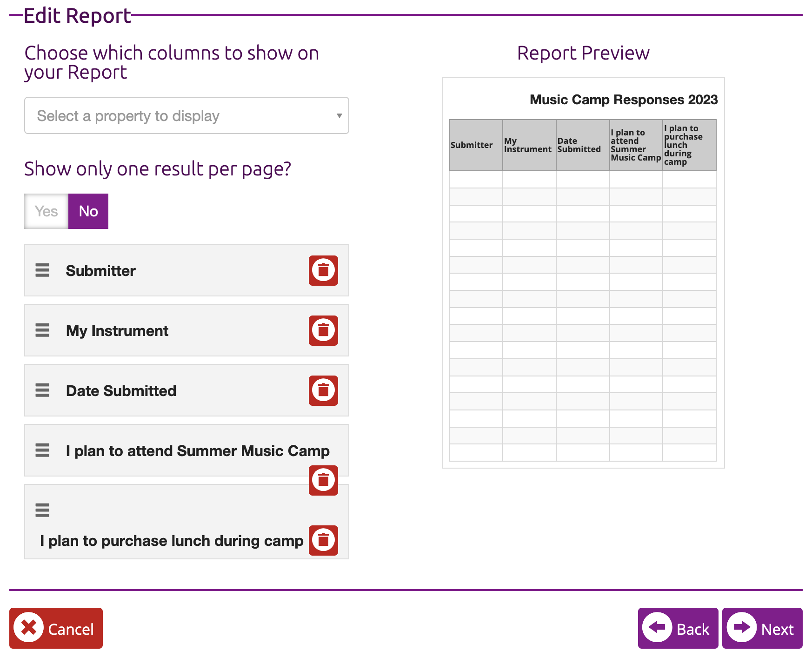The image size is (812, 658).
Task: Click the 'Choose which columns to show' heading
Action: (x=172, y=63)
